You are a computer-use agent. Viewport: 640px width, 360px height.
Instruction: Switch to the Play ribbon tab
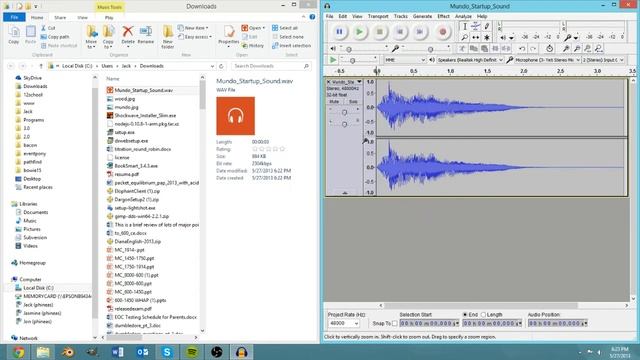[x=109, y=18]
